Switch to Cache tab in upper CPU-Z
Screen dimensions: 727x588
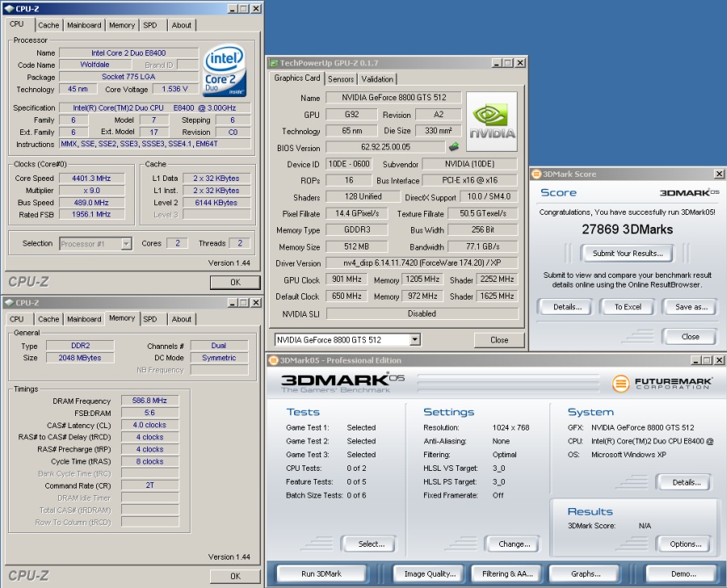coord(48,25)
